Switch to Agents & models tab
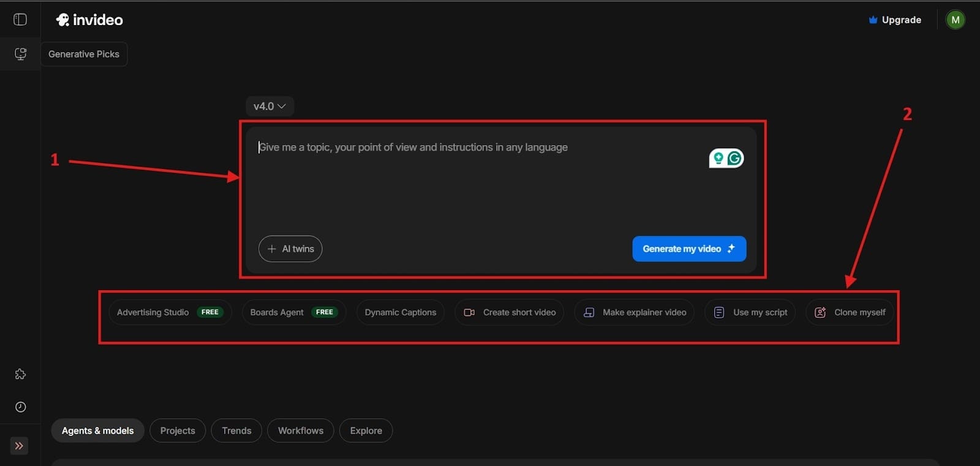The width and height of the screenshot is (980, 466). pos(97,430)
